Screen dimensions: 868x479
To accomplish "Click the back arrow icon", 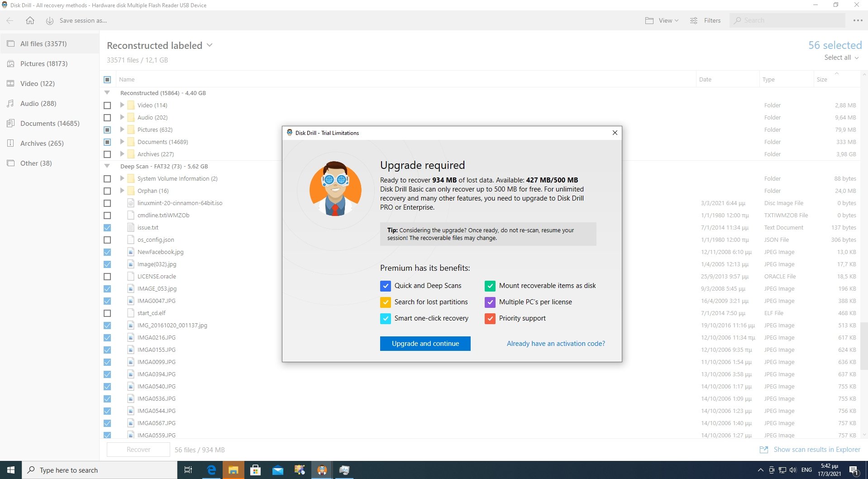I will coord(10,20).
